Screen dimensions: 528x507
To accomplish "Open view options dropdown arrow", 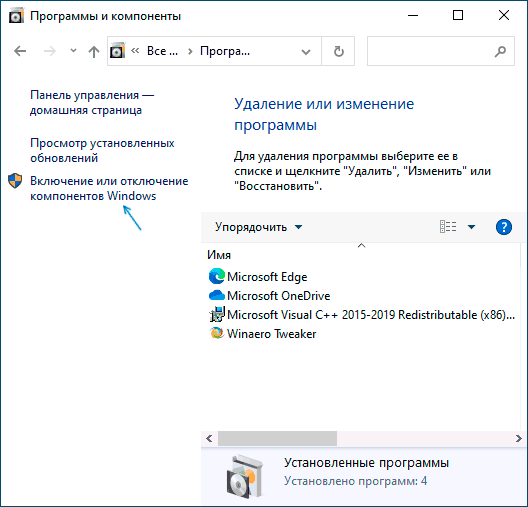I will click(x=471, y=227).
